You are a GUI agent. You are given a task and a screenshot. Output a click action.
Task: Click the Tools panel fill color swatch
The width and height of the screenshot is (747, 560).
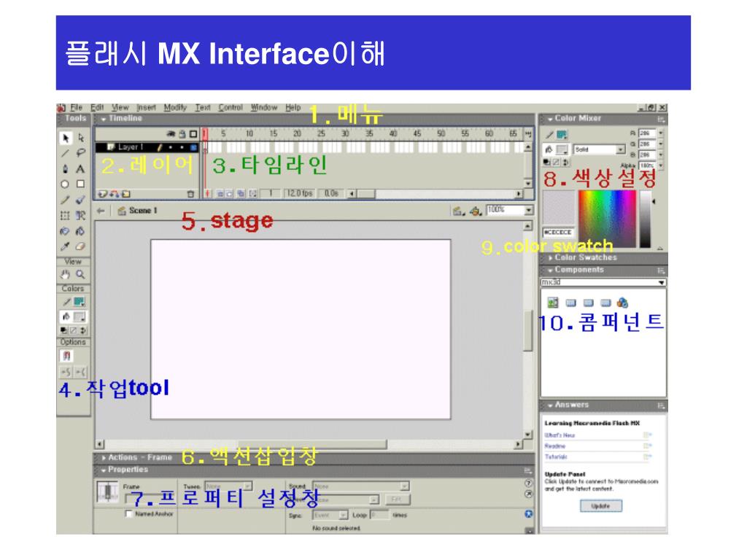pos(80,317)
